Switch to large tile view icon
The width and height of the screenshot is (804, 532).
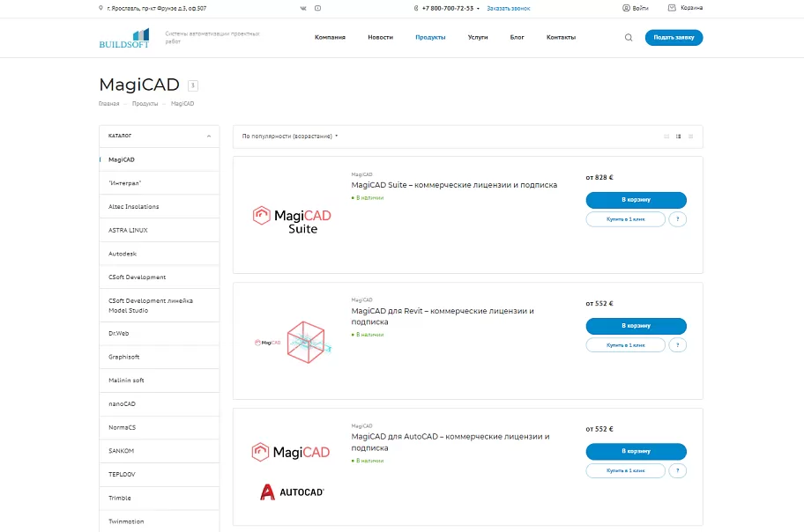pyautogui.click(x=666, y=137)
